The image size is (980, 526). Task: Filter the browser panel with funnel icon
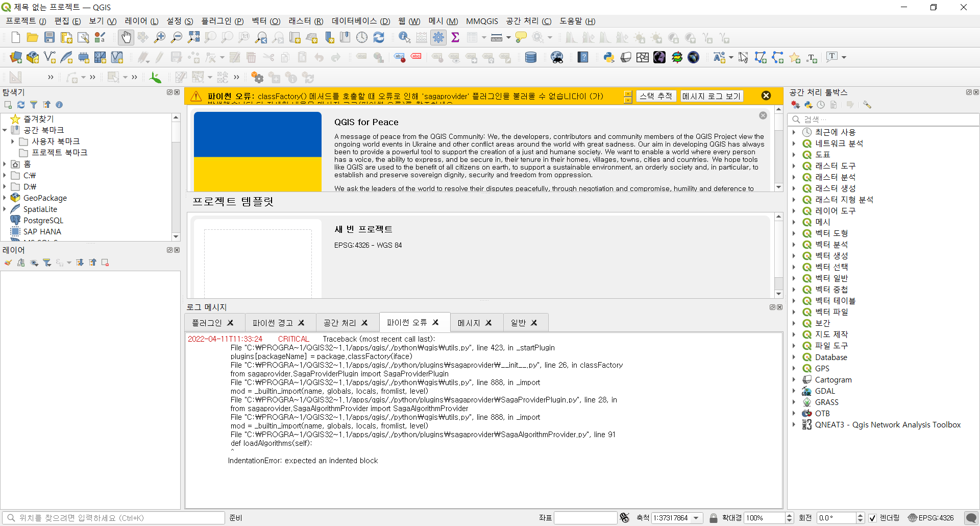click(x=34, y=105)
